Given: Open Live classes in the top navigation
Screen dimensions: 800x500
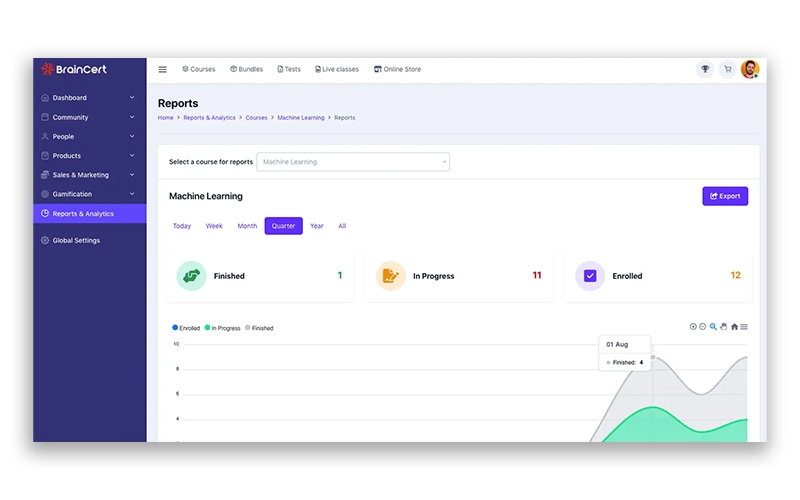Looking at the screenshot, I should click(337, 69).
